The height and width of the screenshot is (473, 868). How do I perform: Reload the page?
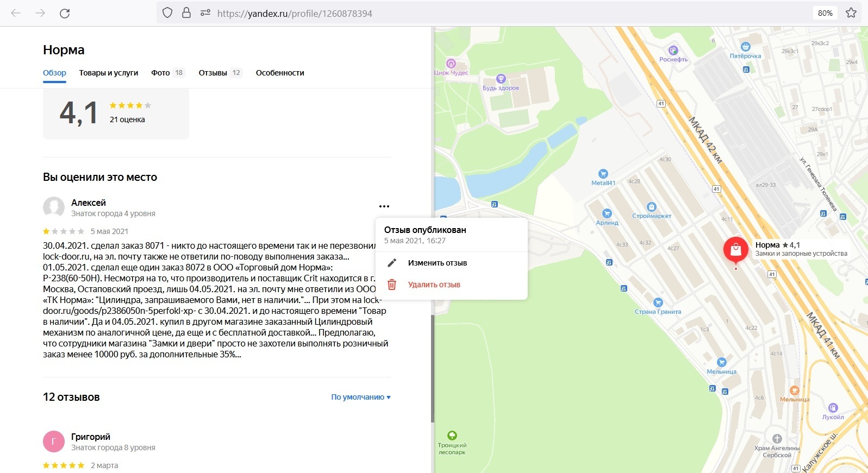65,14
